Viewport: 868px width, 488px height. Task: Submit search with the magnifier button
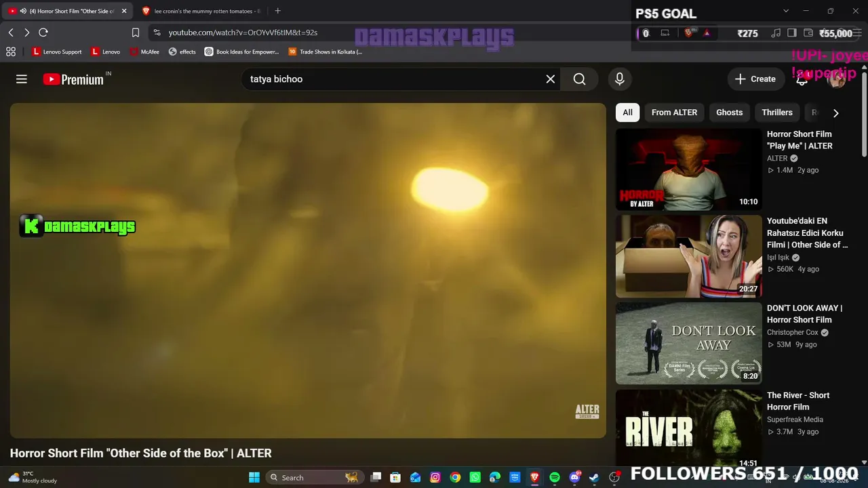(579, 79)
